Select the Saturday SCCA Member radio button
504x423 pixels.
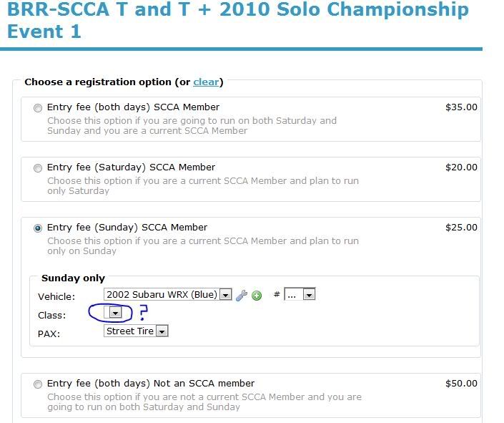(x=38, y=168)
